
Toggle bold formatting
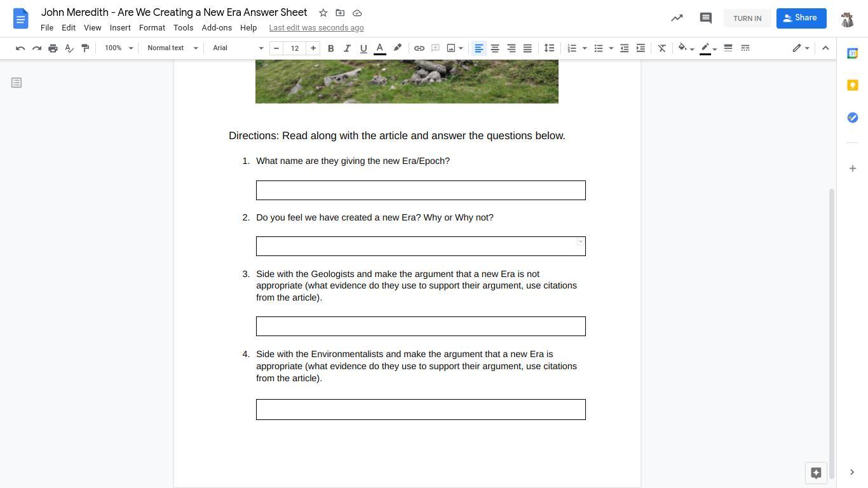[330, 48]
